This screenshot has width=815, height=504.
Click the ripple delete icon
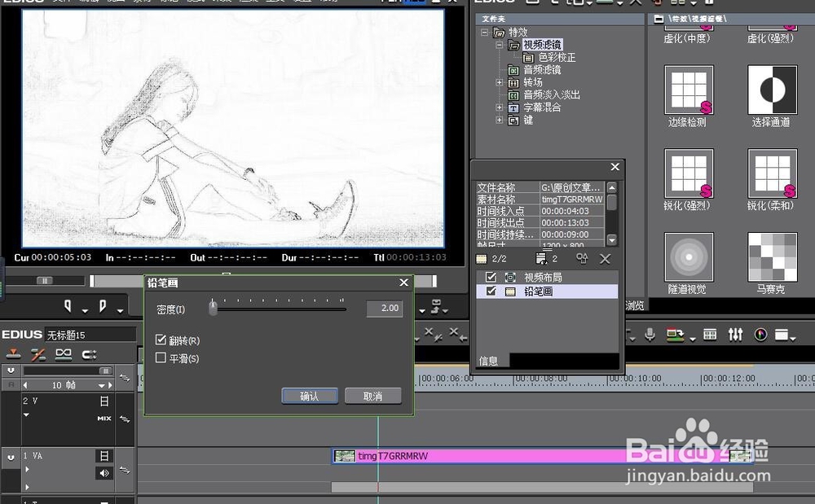click(x=433, y=334)
